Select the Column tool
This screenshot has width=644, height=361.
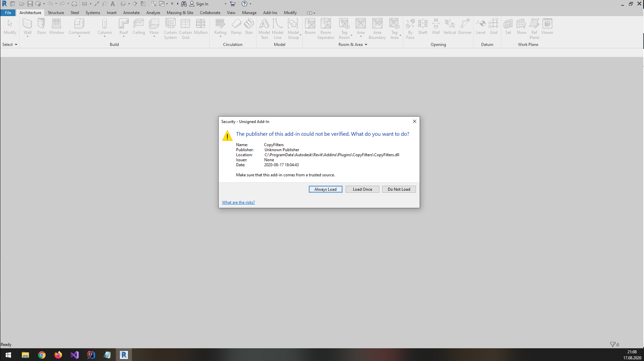[104, 27]
